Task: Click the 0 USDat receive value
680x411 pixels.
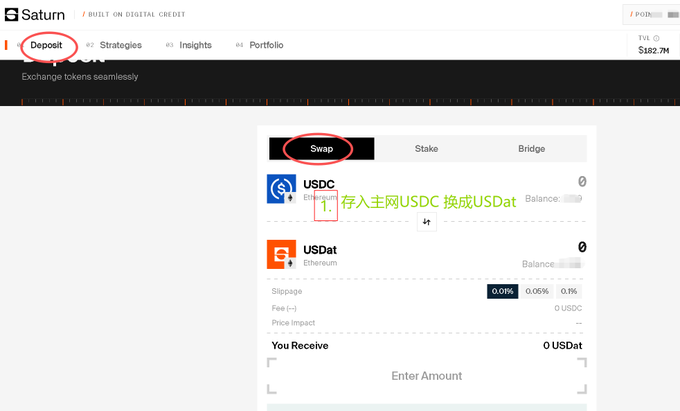Action: pos(562,346)
